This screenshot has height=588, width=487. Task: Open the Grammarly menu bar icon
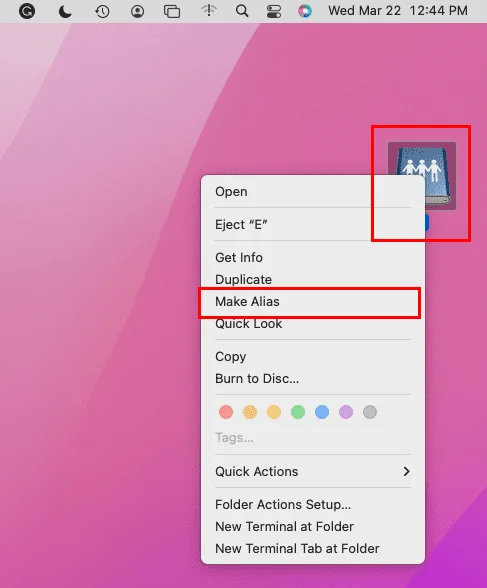click(x=27, y=11)
